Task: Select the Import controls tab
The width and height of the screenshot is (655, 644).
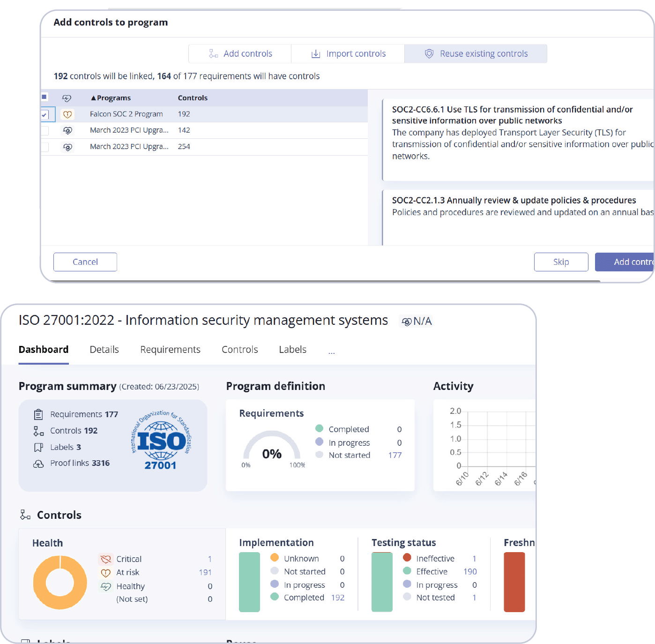Action: click(x=348, y=54)
